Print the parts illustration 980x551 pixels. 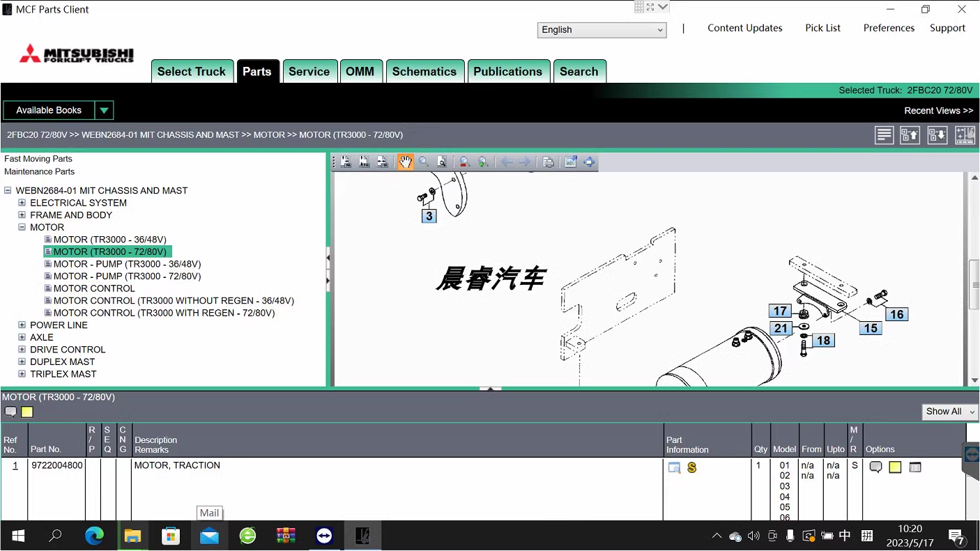pyautogui.click(x=549, y=162)
